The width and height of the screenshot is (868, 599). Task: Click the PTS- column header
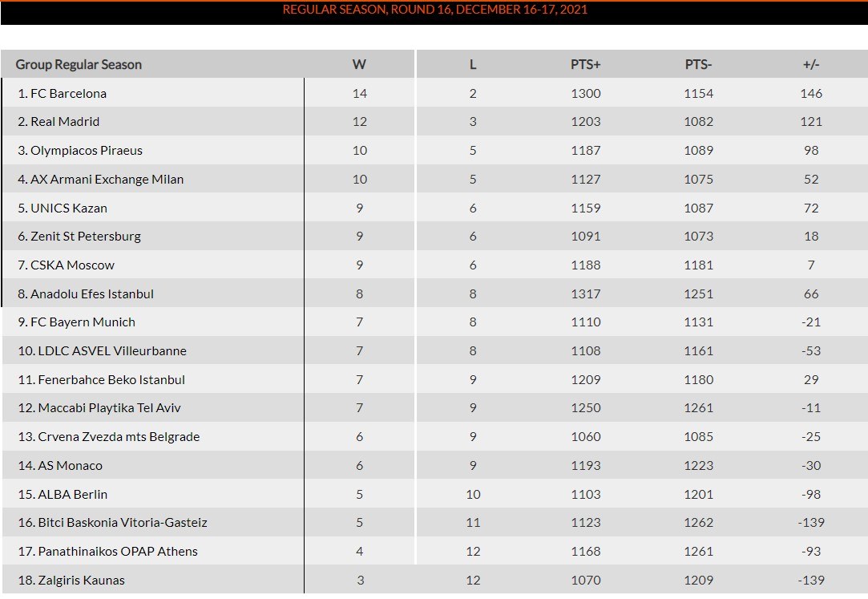click(x=698, y=64)
